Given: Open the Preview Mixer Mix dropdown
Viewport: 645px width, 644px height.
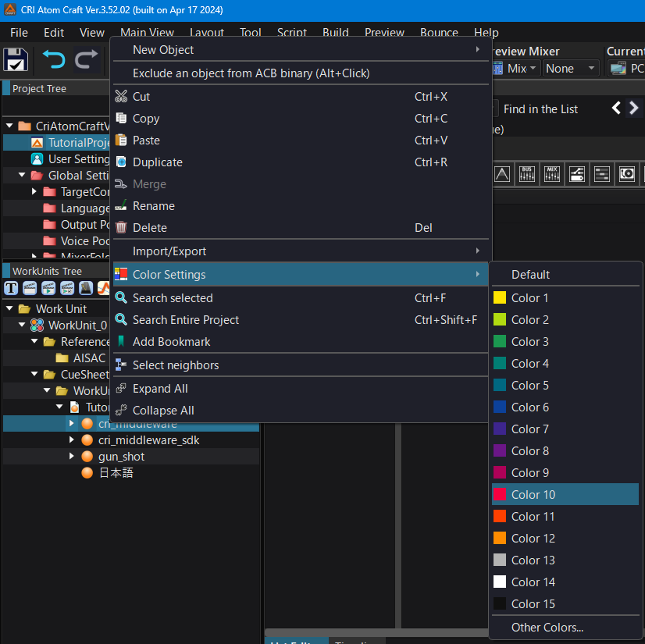Looking at the screenshot, I should click(516, 69).
